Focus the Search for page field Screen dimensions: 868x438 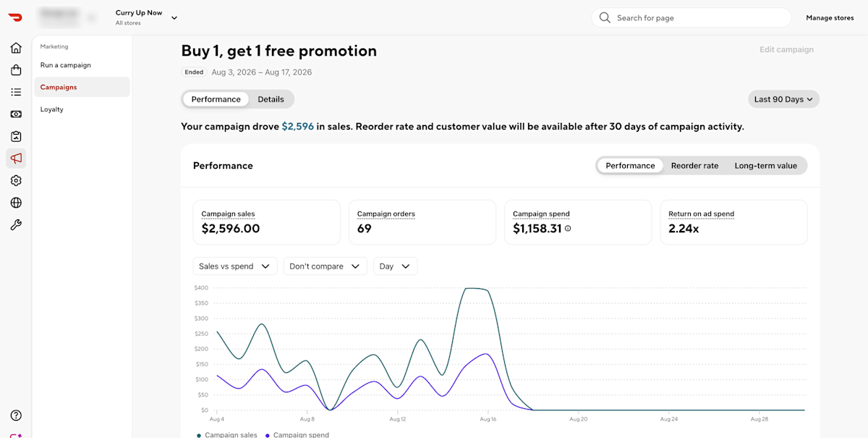[x=692, y=18]
